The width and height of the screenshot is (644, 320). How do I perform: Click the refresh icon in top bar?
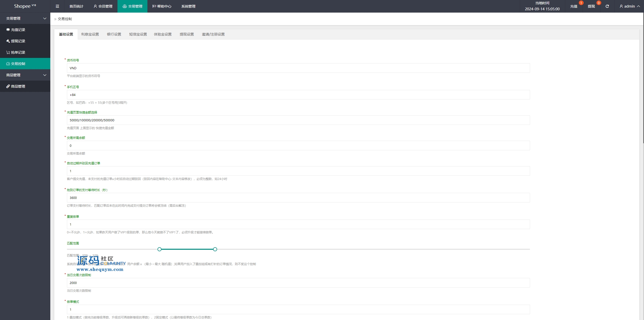(607, 6)
